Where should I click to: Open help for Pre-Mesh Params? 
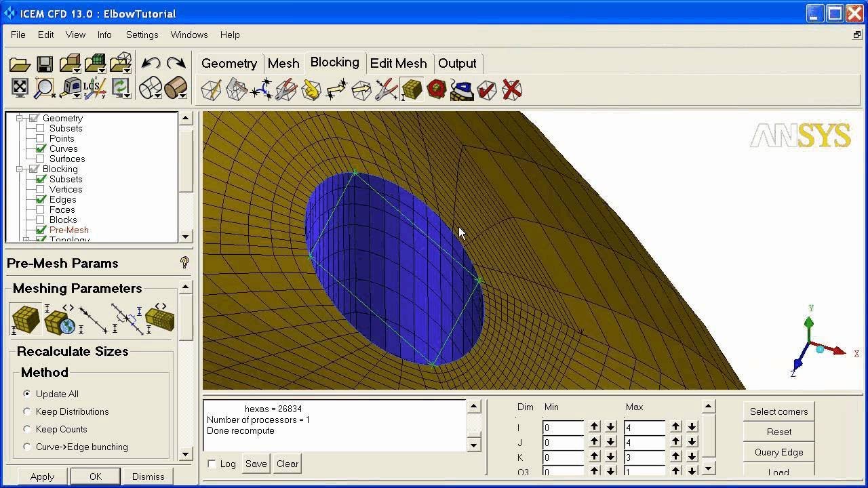coord(184,263)
